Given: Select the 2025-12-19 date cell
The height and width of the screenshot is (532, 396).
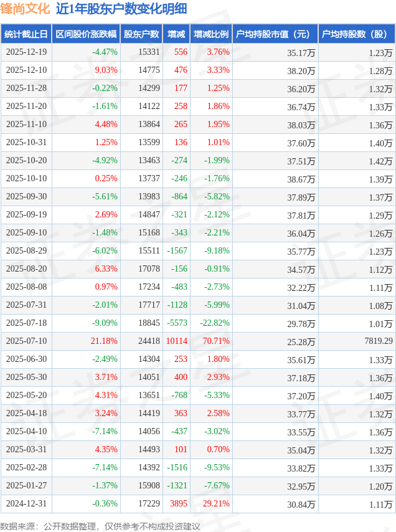Looking at the screenshot, I should pyautogui.click(x=26, y=52).
